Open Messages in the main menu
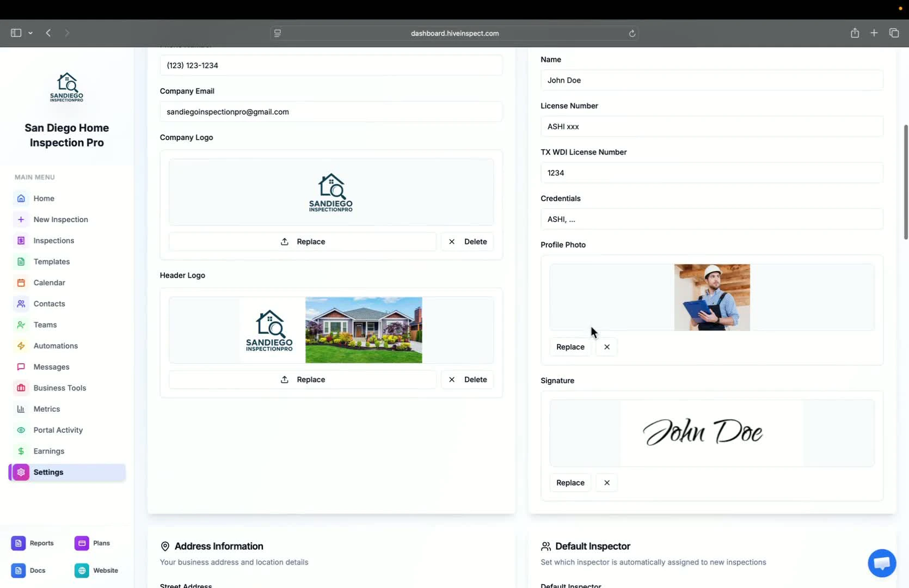 coord(51,366)
